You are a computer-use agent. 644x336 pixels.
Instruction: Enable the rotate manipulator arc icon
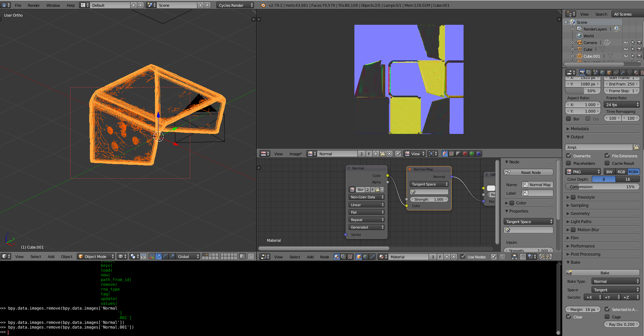[x=165, y=257]
